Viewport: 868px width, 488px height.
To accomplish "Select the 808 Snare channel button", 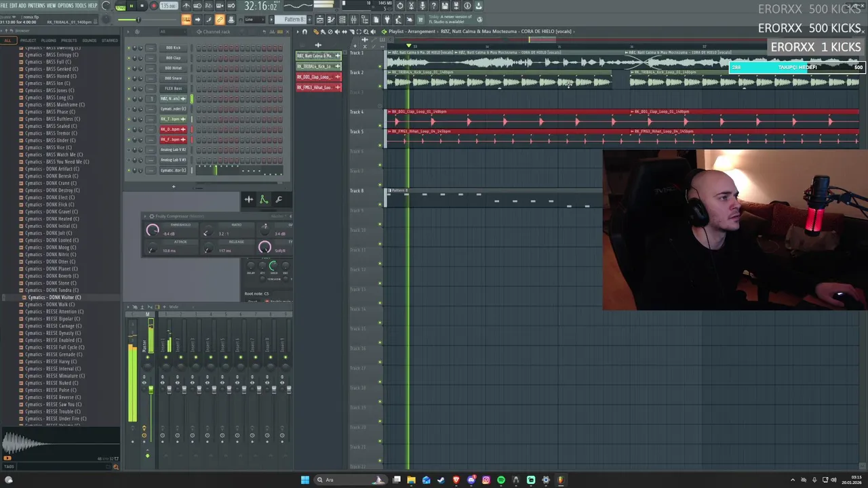I will (x=173, y=79).
